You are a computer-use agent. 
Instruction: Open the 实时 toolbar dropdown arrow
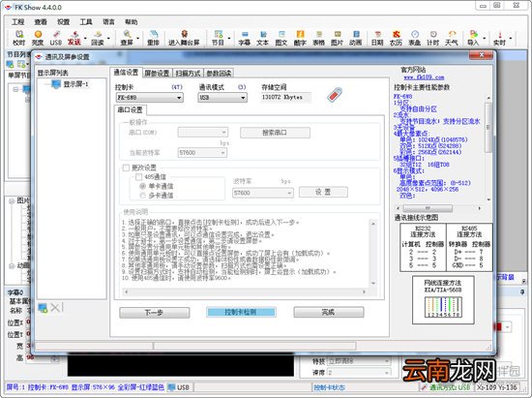[x=511, y=38]
